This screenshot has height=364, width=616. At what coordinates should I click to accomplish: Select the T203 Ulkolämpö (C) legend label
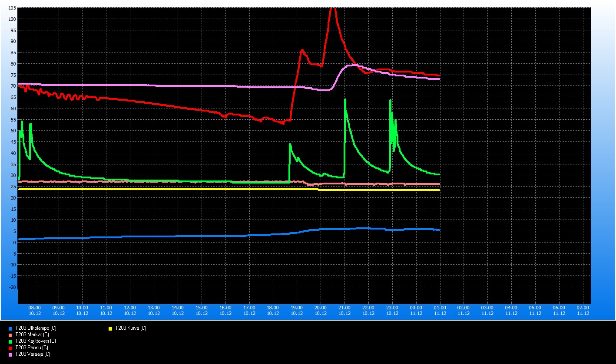[36, 328]
